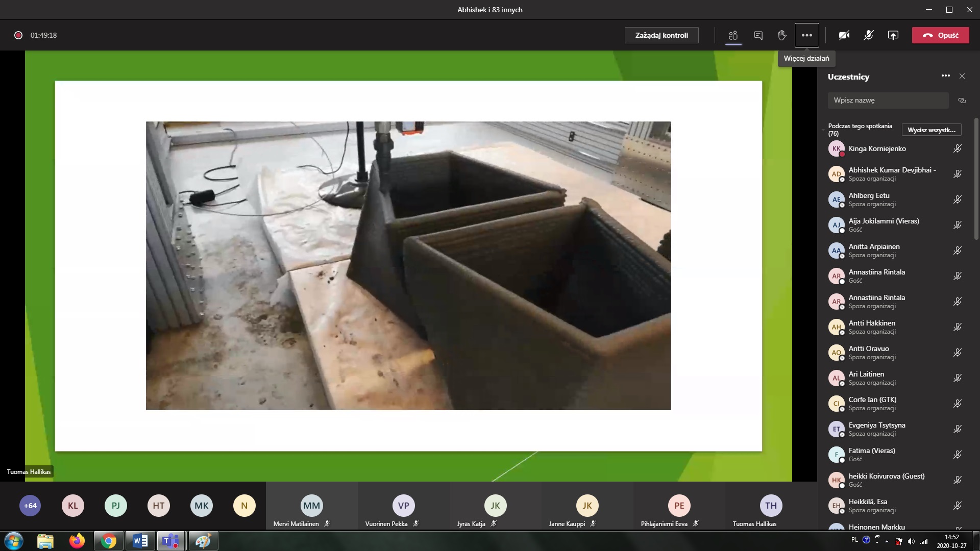Mute Kinga Korniejenko's microphone icon
The image size is (980, 551).
click(x=957, y=148)
